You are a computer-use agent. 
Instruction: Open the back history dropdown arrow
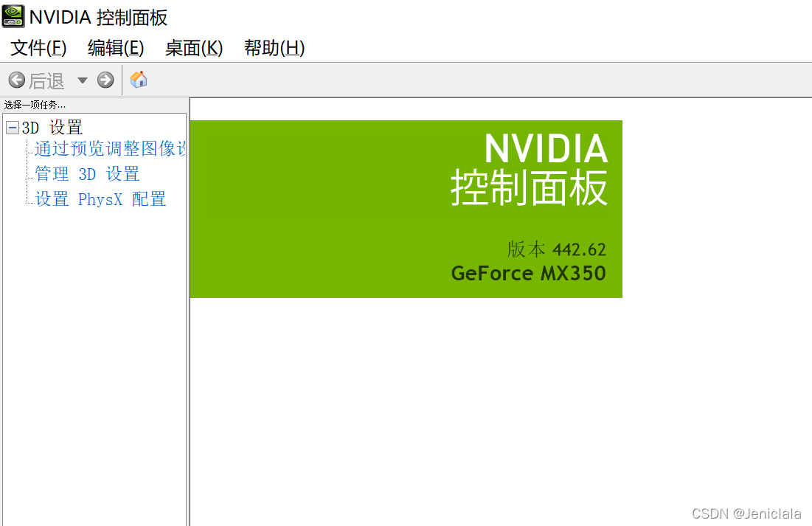pos(83,80)
